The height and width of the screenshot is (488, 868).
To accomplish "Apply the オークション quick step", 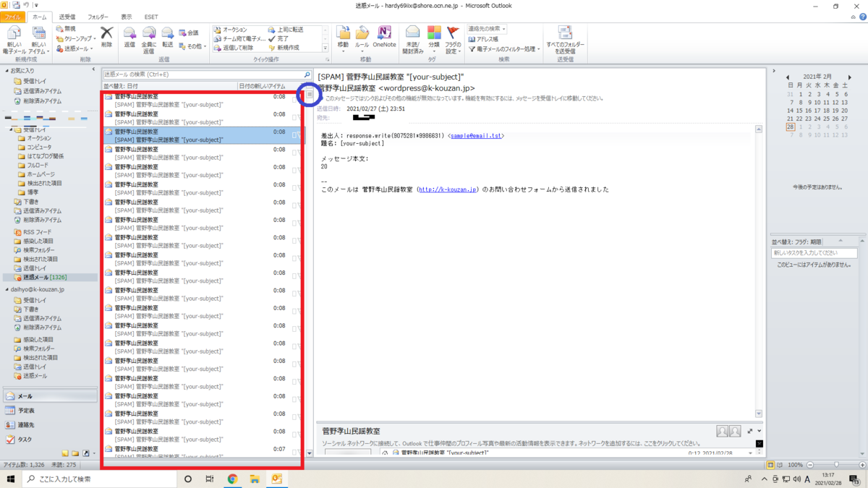I will click(x=231, y=30).
